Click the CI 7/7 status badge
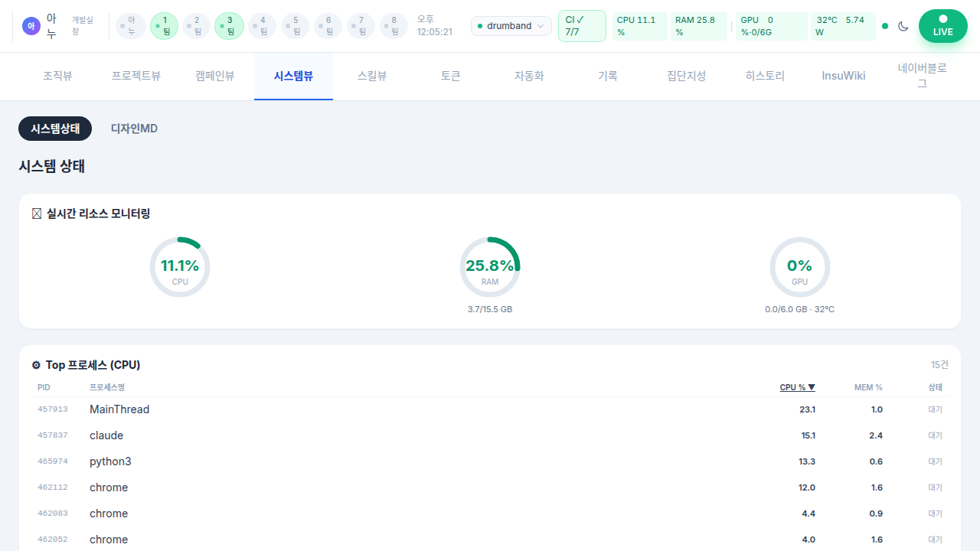This screenshot has height=551, width=980. pyautogui.click(x=582, y=26)
